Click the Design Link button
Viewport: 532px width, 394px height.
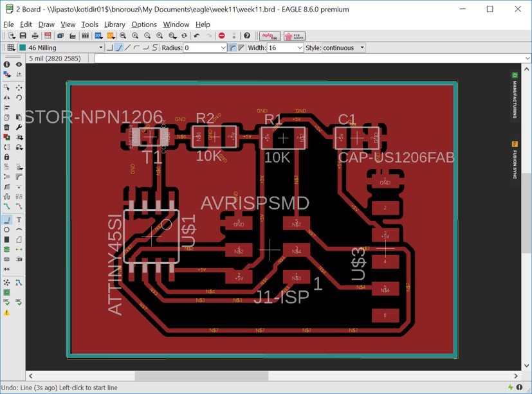pos(270,36)
